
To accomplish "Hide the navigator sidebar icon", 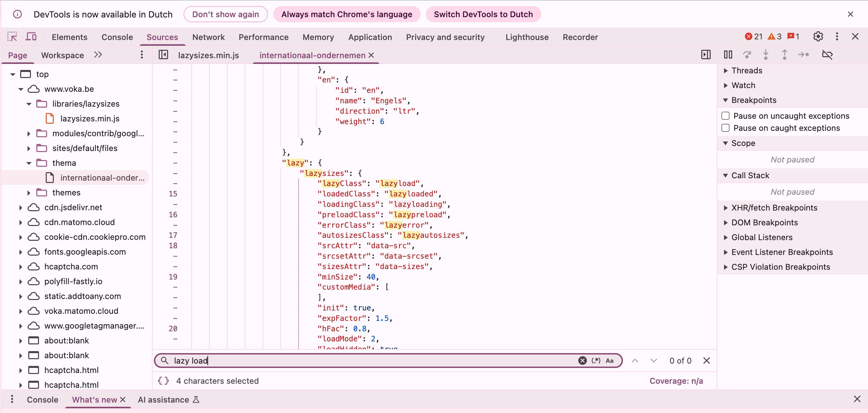I will tap(163, 54).
